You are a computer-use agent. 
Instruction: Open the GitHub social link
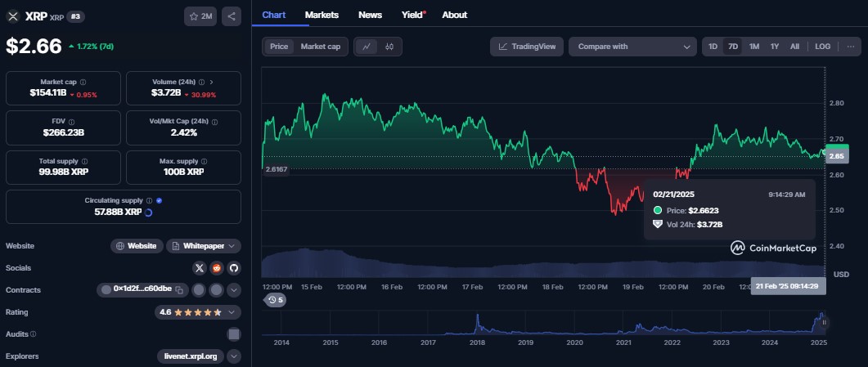click(x=234, y=268)
